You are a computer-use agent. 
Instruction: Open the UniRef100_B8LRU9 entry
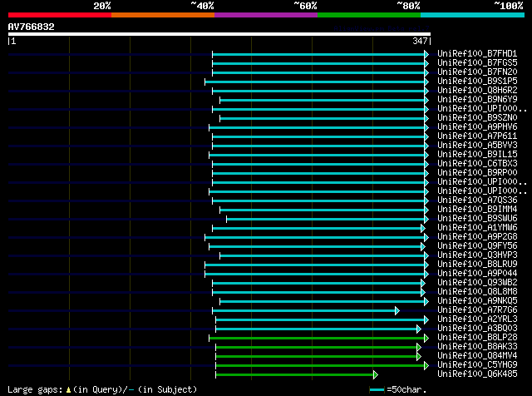click(477, 265)
